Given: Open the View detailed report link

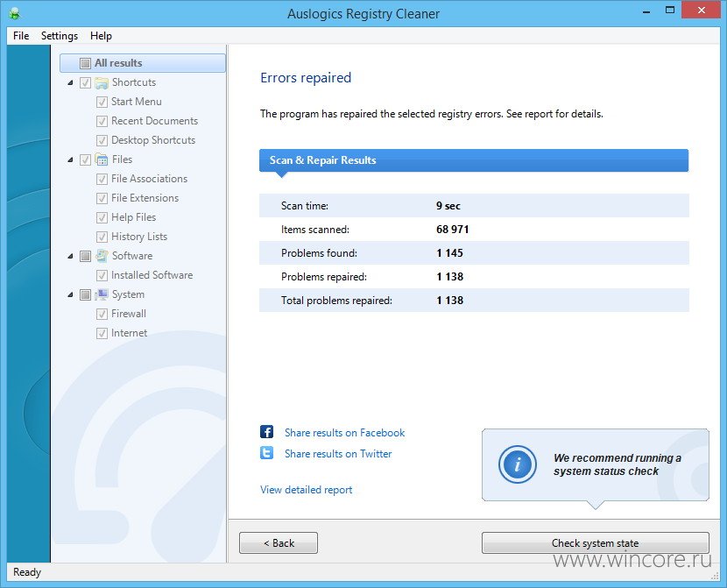Looking at the screenshot, I should (306, 490).
